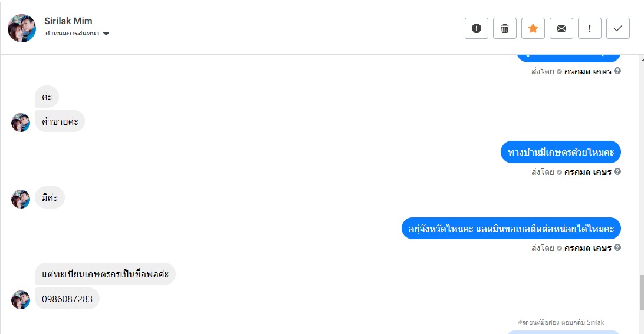The image size is (644, 334).
Task: Click the spam report circle icon
Action: click(477, 28)
